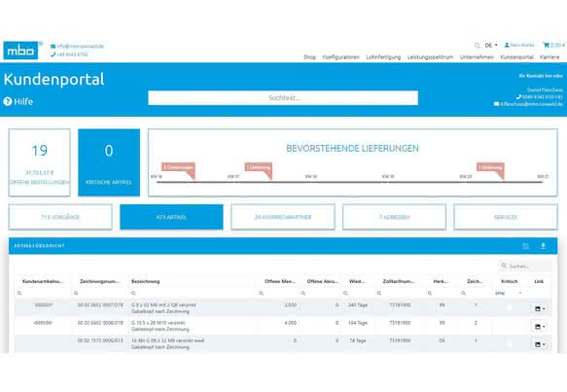Open the header search magnifier icon

[477, 46]
